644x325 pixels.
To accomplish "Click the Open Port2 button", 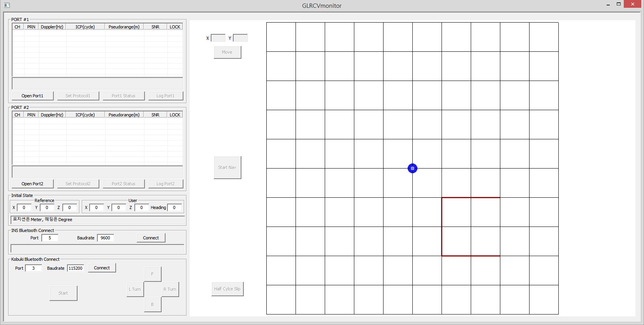I will tap(32, 184).
